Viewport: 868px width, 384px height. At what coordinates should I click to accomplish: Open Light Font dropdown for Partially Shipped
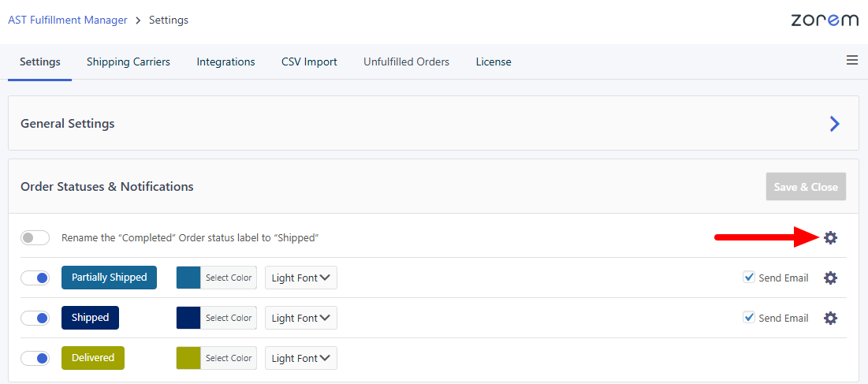coord(301,278)
